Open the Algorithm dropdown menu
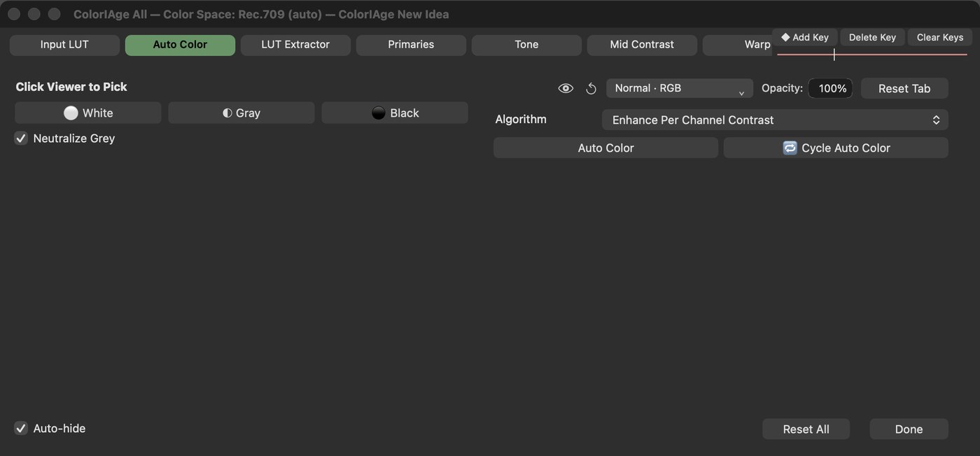980x456 pixels. [x=775, y=120]
